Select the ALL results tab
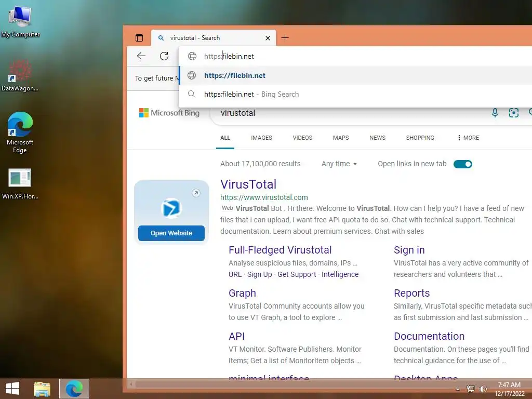Screen dimensions: 532x399 225,138
